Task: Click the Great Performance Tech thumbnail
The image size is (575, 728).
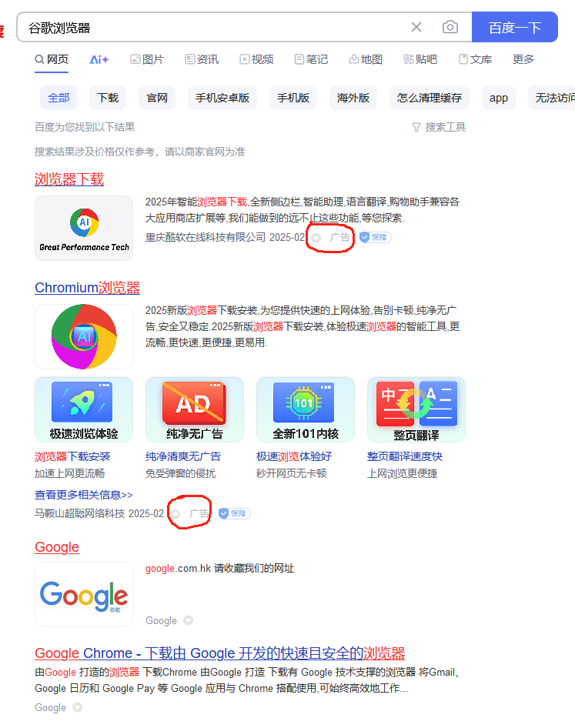Action: (84, 228)
